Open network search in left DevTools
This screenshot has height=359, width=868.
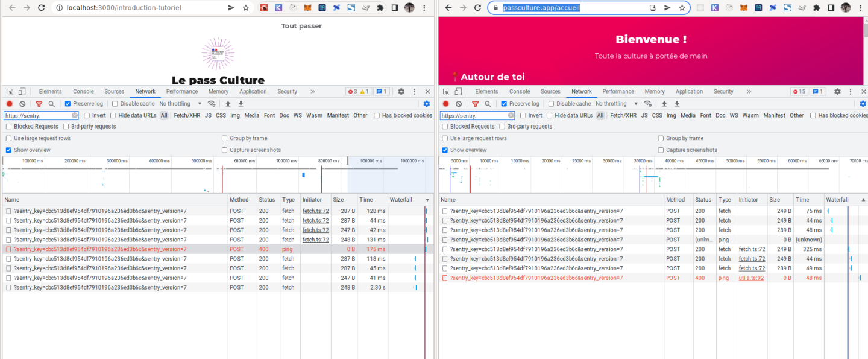52,104
